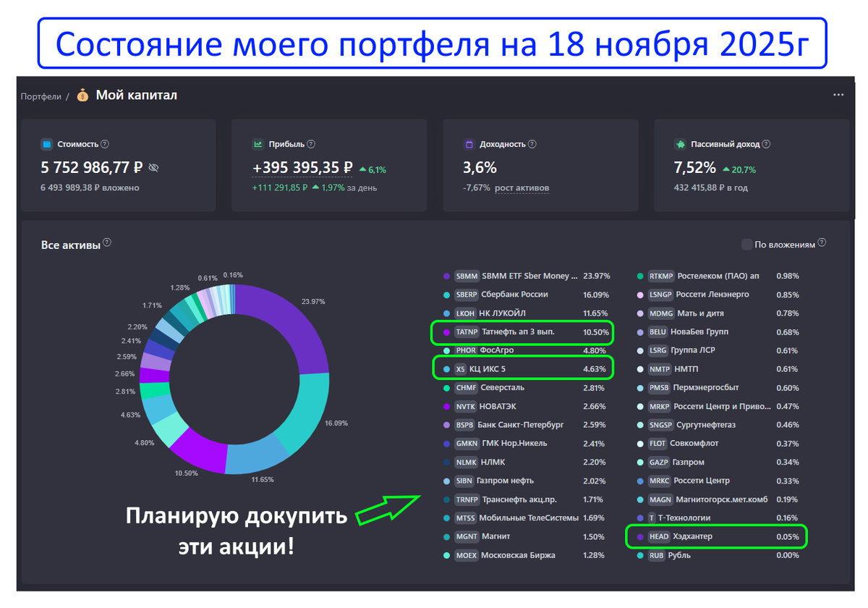Click the CHMF ticker badge
This screenshot has width=868, height=608.
click(x=466, y=388)
